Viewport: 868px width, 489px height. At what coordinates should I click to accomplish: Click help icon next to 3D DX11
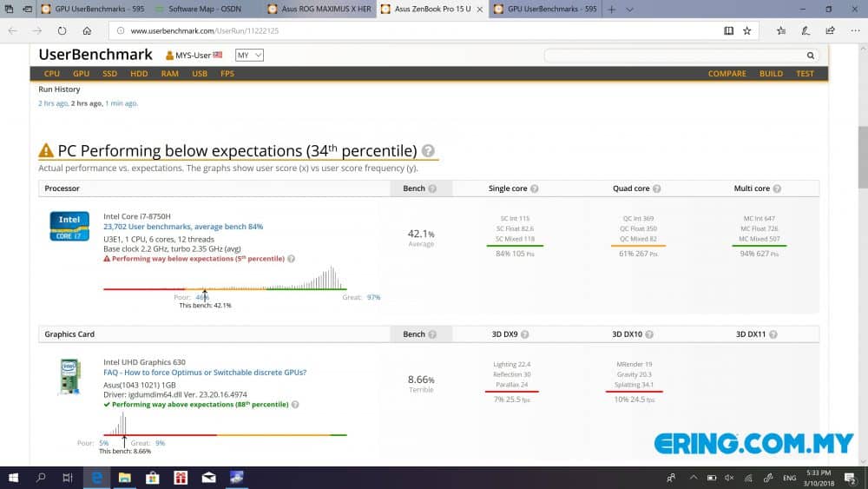coord(773,334)
